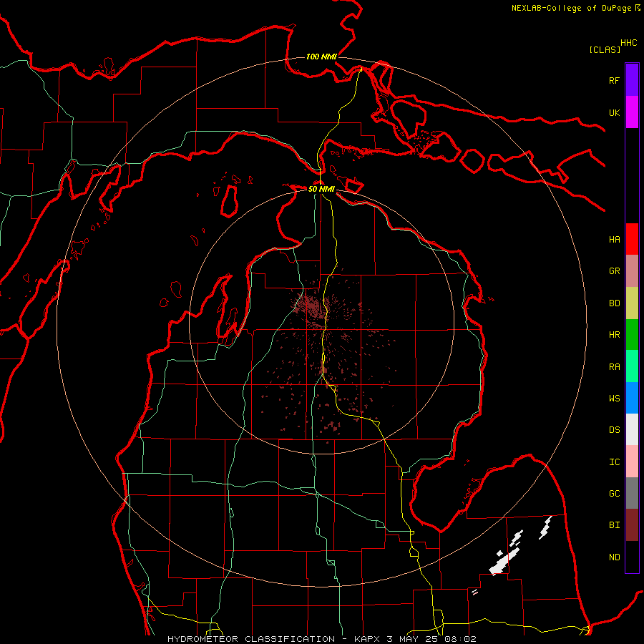644x644 pixels.
Task: Click the 'IC' legend label
Action: pyautogui.click(x=614, y=462)
